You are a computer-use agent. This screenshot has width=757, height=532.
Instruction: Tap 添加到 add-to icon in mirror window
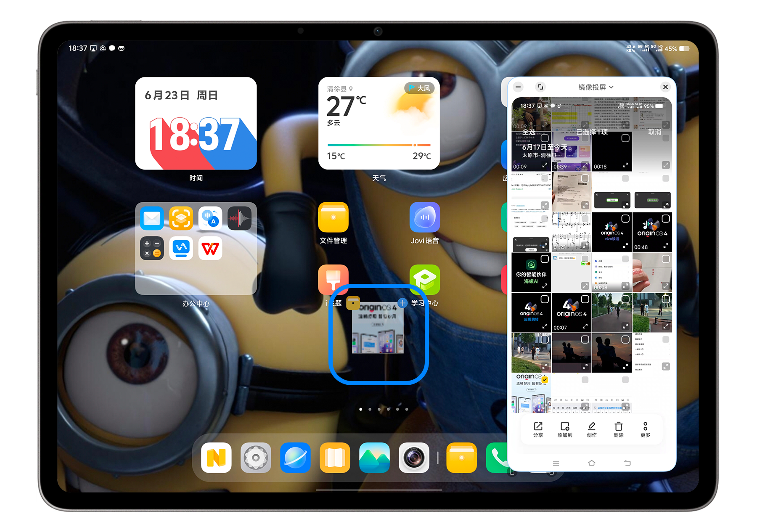coord(565,429)
